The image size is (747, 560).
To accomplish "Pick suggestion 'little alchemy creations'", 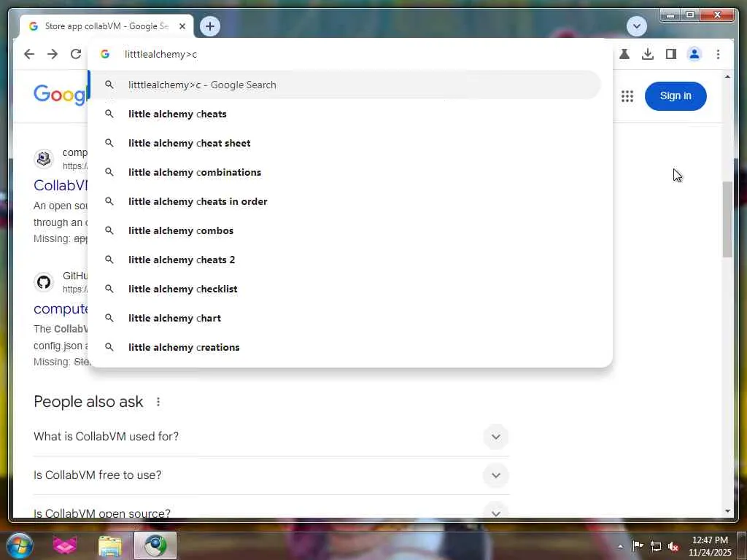I will pyautogui.click(x=345, y=347).
